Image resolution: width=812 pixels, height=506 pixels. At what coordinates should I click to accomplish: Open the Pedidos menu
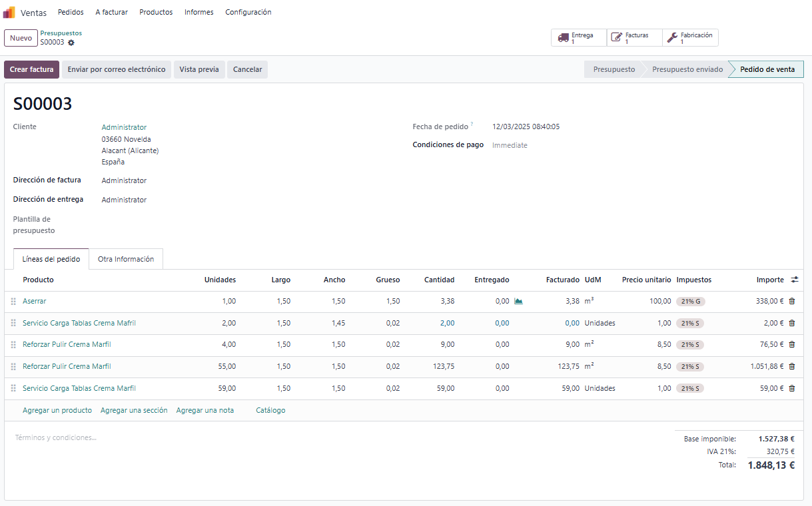coord(71,12)
